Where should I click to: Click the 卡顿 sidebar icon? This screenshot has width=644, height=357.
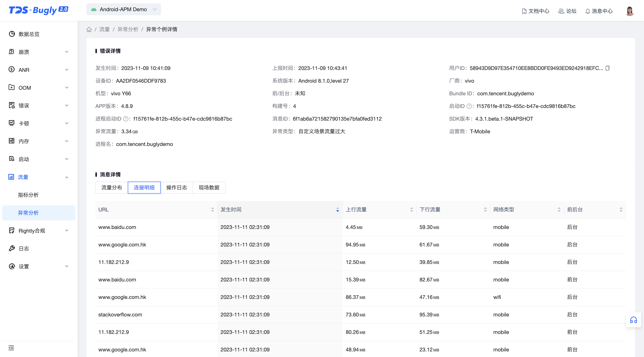[x=12, y=123]
